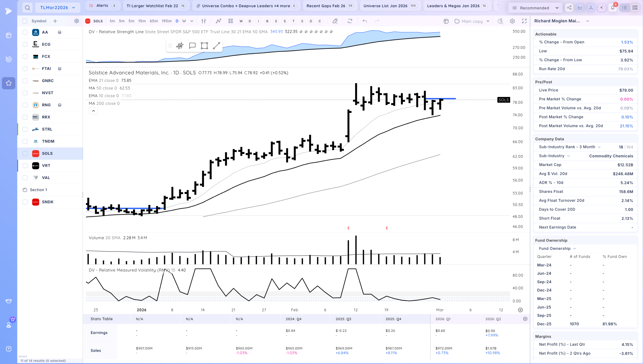Viewport: 643px width, 364px height.
Task: Open watchlist column settings gear
Action: (x=77, y=21)
